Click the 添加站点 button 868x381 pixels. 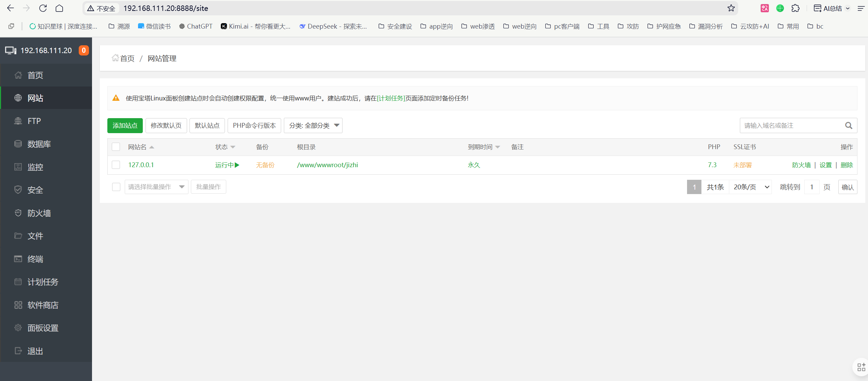click(125, 125)
